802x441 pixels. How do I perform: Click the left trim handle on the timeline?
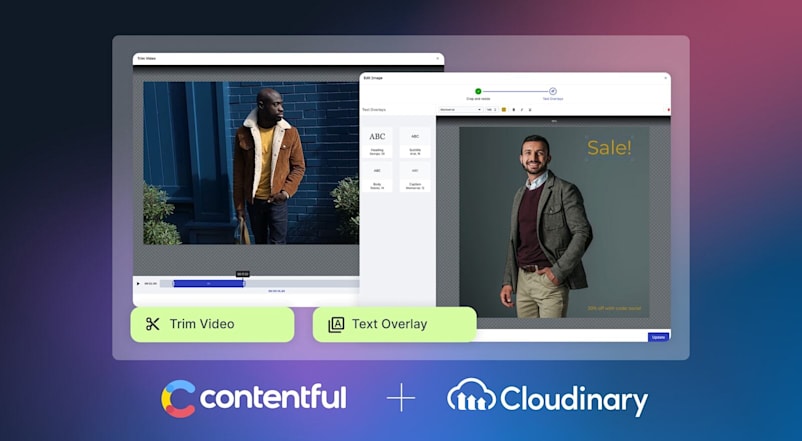click(x=173, y=283)
